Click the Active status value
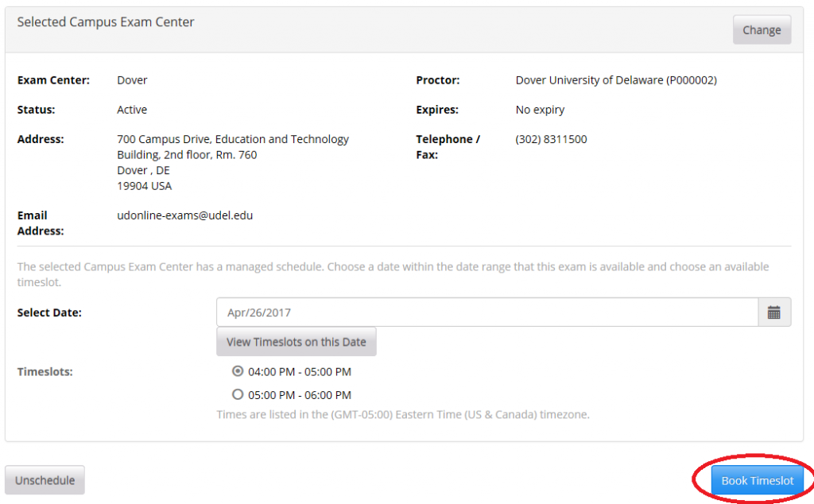The height and width of the screenshot is (504, 814). [132, 110]
